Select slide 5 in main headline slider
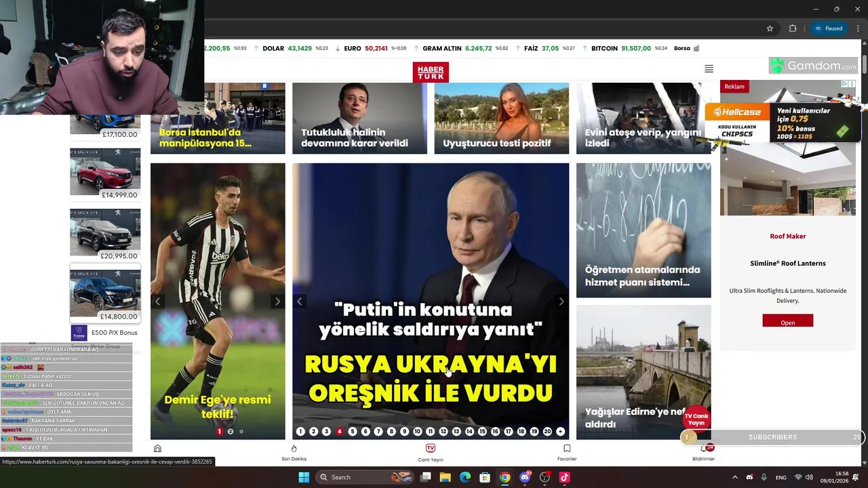 [x=352, y=431]
